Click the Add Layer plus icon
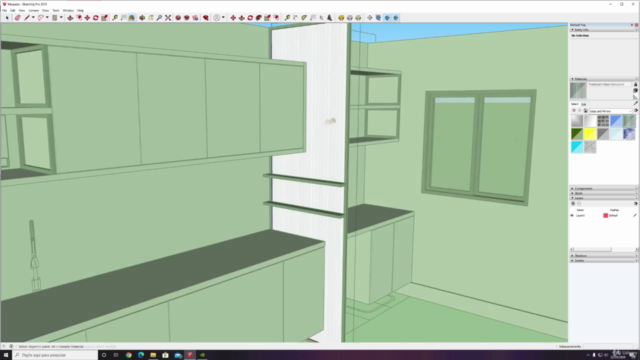This screenshot has height=360, width=640. [x=573, y=204]
